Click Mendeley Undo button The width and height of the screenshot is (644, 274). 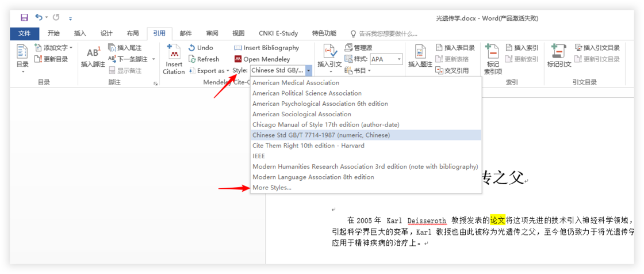(x=201, y=48)
